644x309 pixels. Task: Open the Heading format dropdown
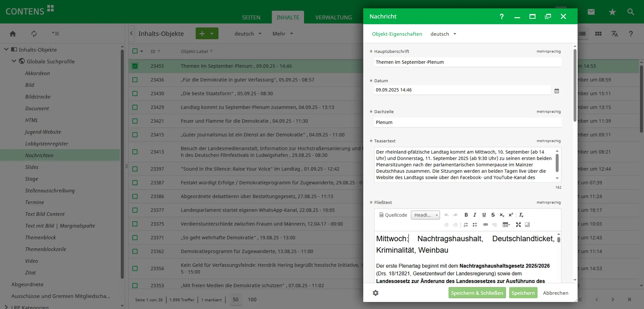(x=425, y=215)
